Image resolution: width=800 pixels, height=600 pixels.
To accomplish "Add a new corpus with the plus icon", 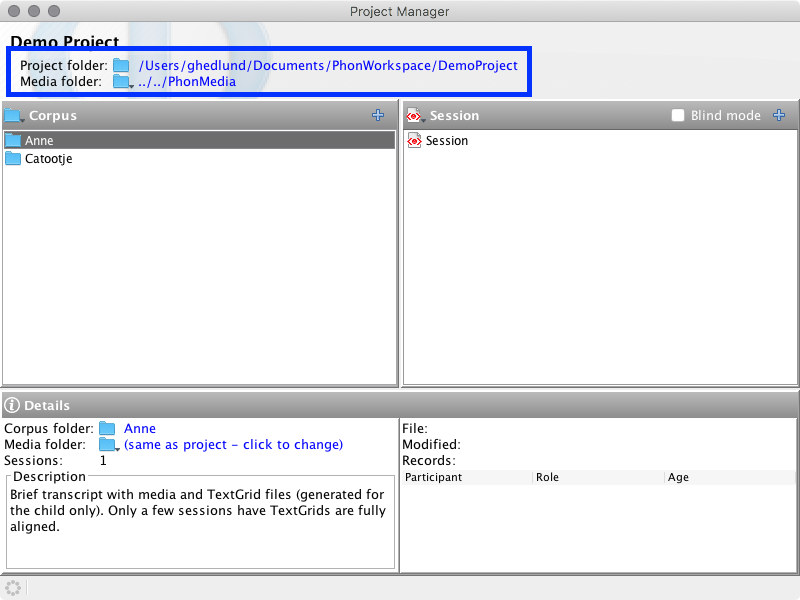I will (378, 115).
